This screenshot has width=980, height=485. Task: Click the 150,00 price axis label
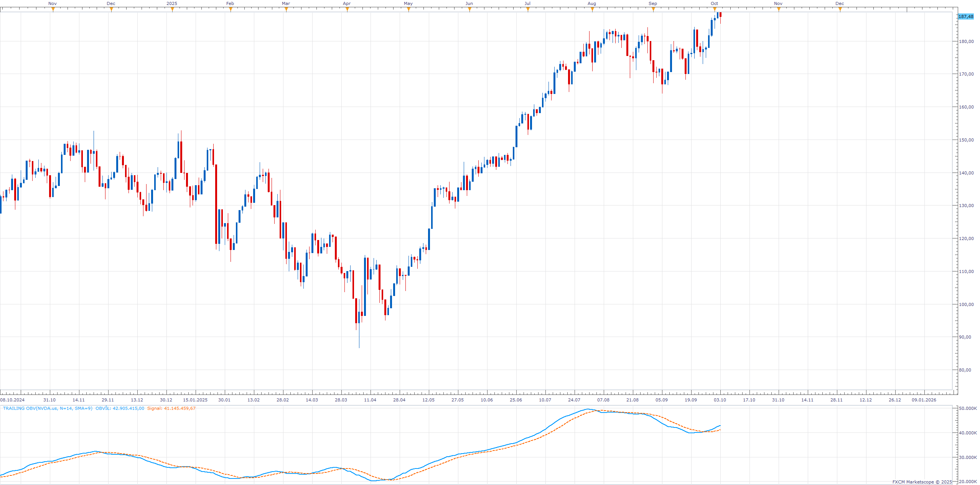click(x=966, y=140)
